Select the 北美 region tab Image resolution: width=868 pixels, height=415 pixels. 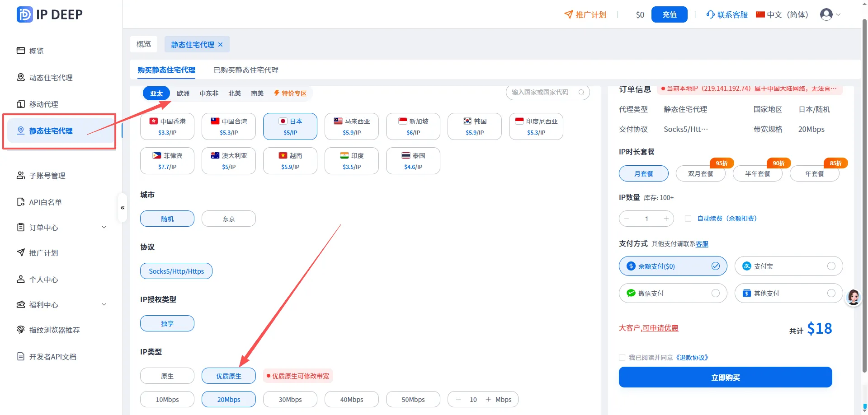click(x=235, y=93)
